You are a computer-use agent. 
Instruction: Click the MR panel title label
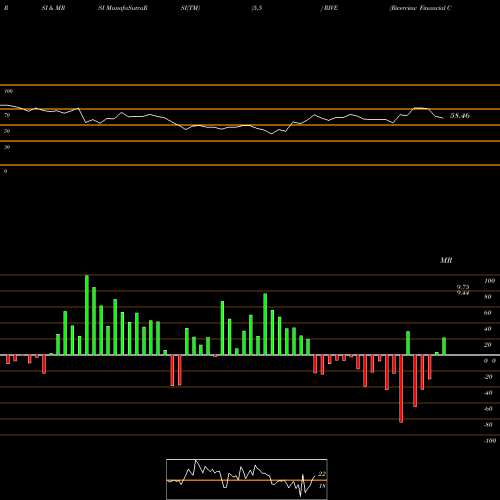(x=446, y=260)
